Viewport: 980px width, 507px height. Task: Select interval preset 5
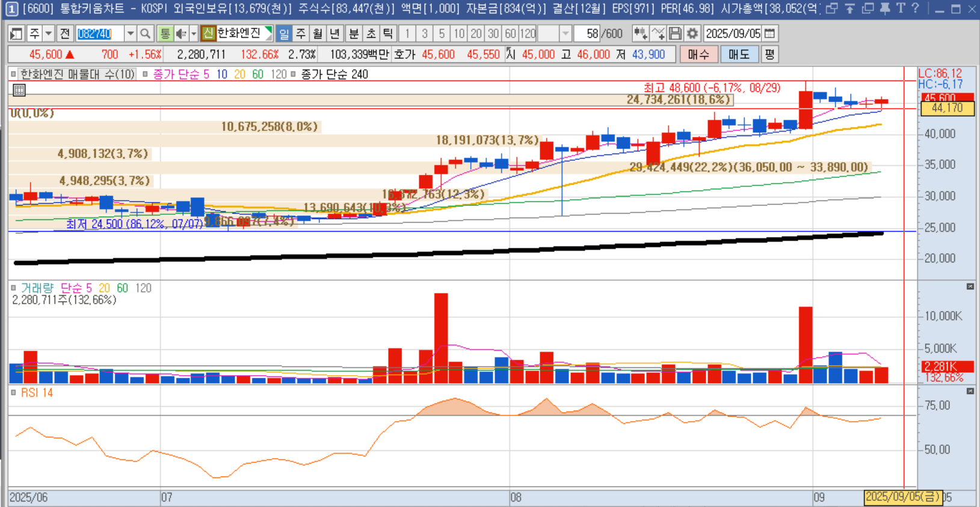(x=442, y=34)
